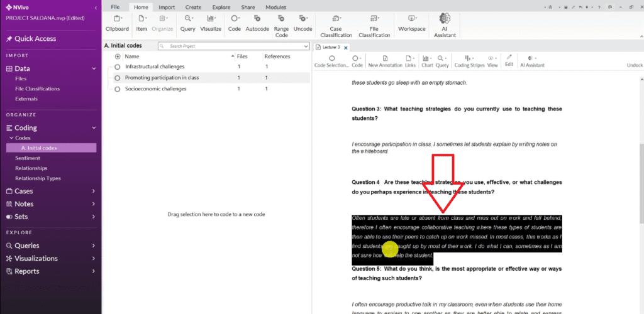644x314 pixels.
Task: Switch to the Explore ribbon tab
Action: pyautogui.click(x=221, y=7)
